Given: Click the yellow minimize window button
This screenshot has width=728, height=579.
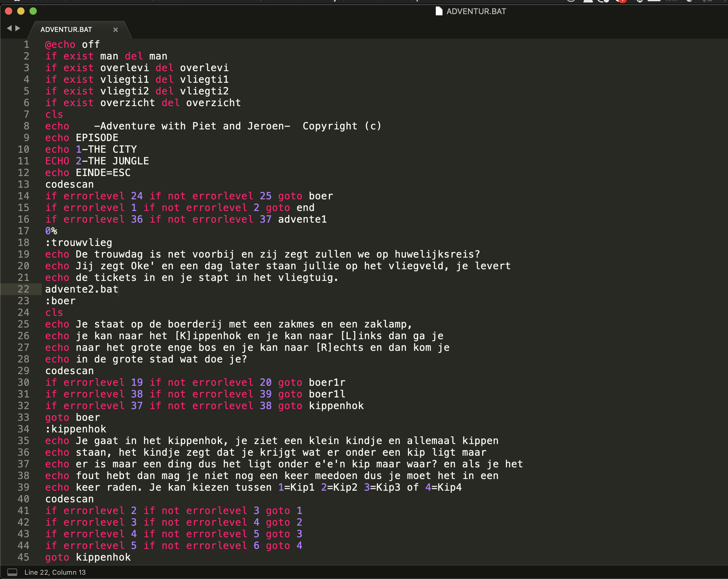Looking at the screenshot, I should coord(21,11).
